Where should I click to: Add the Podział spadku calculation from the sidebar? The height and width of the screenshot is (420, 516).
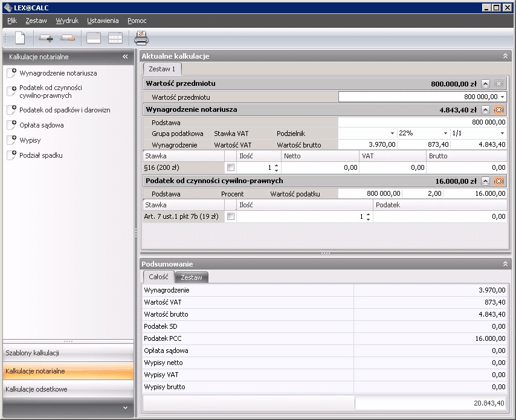pos(40,155)
